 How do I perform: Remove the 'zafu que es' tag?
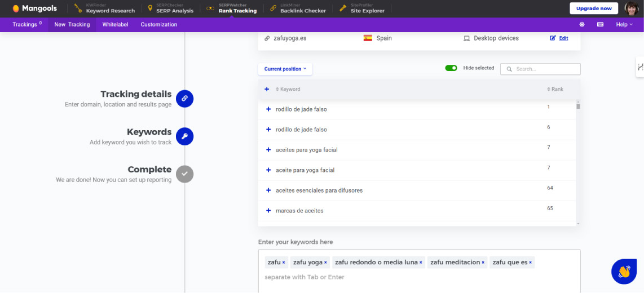(530, 263)
